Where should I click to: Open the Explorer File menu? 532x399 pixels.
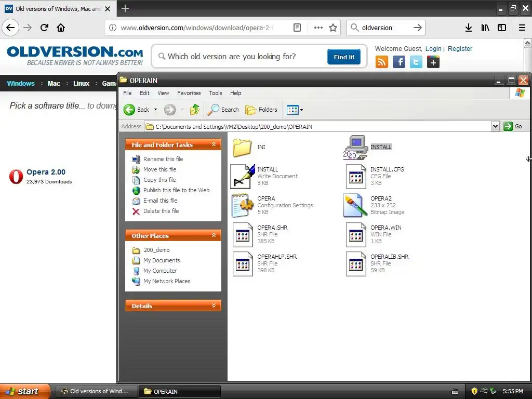pos(127,93)
